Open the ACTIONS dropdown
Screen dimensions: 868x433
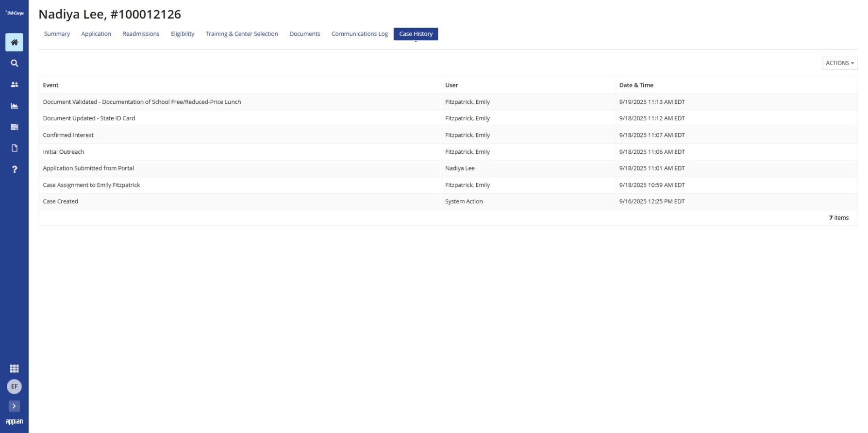pos(840,63)
